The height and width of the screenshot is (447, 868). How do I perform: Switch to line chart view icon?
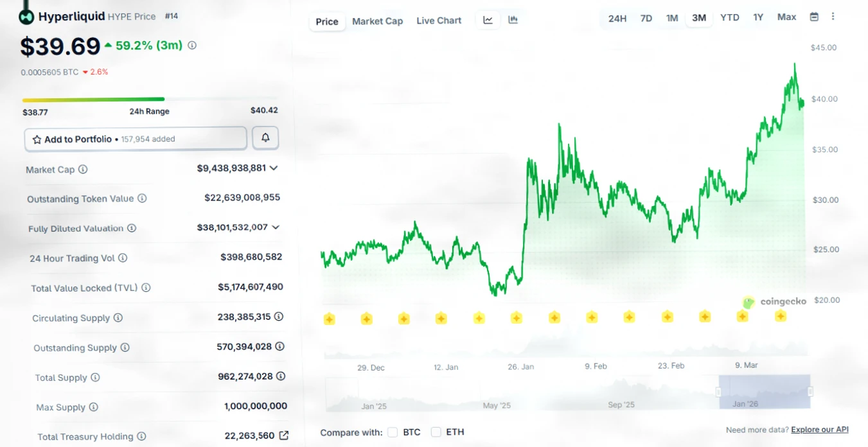coord(488,20)
